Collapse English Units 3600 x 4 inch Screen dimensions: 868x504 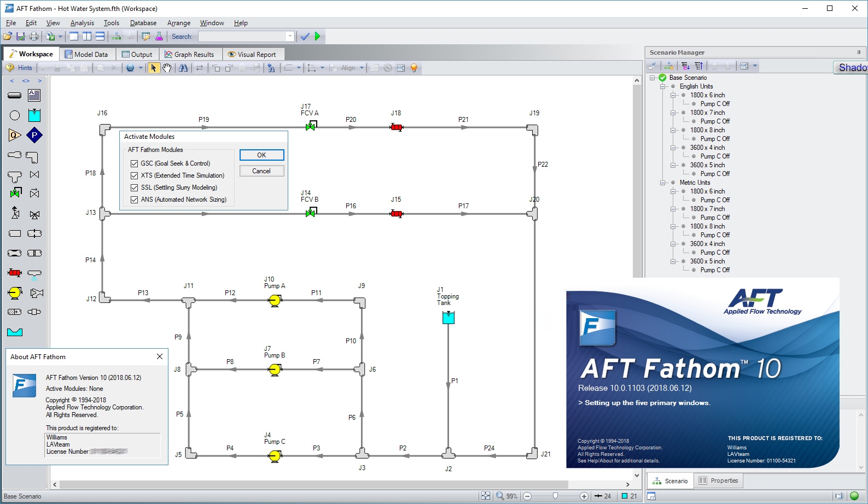[673, 148]
